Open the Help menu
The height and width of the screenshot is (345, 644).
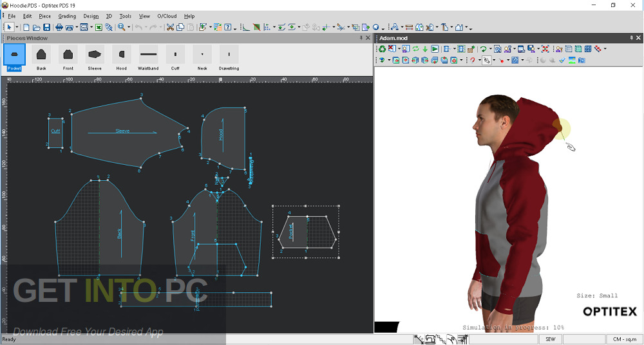tap(189, 16)
